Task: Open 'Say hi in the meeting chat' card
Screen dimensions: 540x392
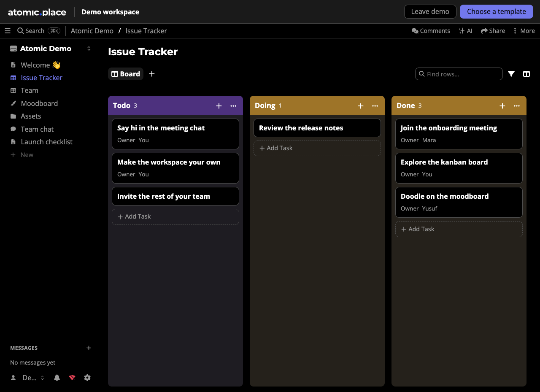Action: pyautogui.click(x=175, y=134)
